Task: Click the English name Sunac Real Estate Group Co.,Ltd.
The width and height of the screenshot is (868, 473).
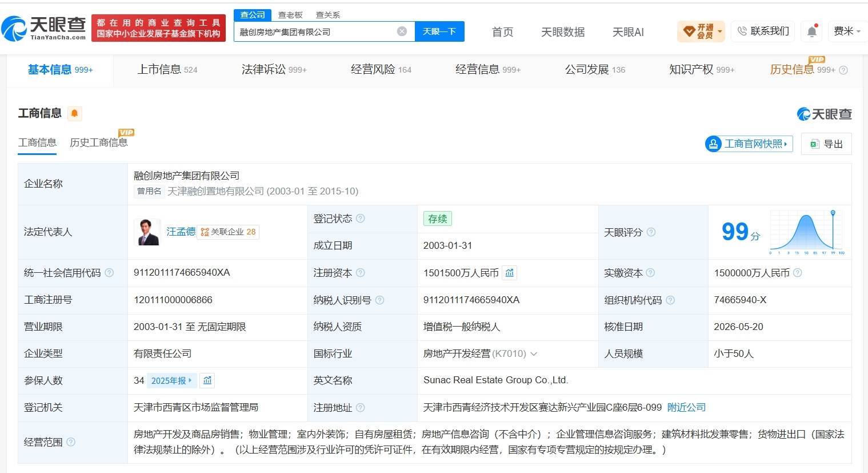Action: click(x=495, y=380)
